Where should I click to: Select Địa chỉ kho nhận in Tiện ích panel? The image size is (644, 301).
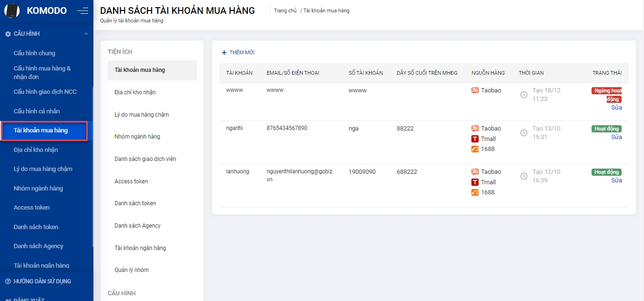click(x=135, y=92)
